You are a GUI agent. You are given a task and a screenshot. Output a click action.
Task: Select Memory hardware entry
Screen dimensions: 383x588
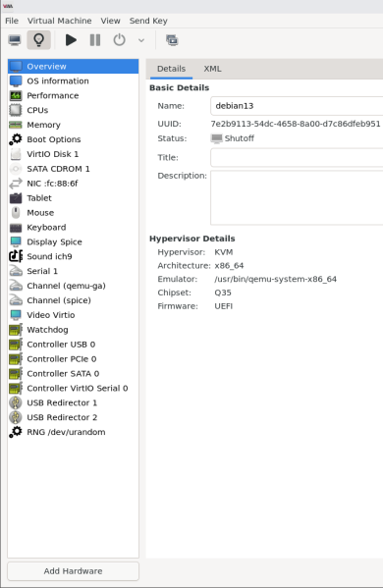pyautogui.click(x=73, y=125)
